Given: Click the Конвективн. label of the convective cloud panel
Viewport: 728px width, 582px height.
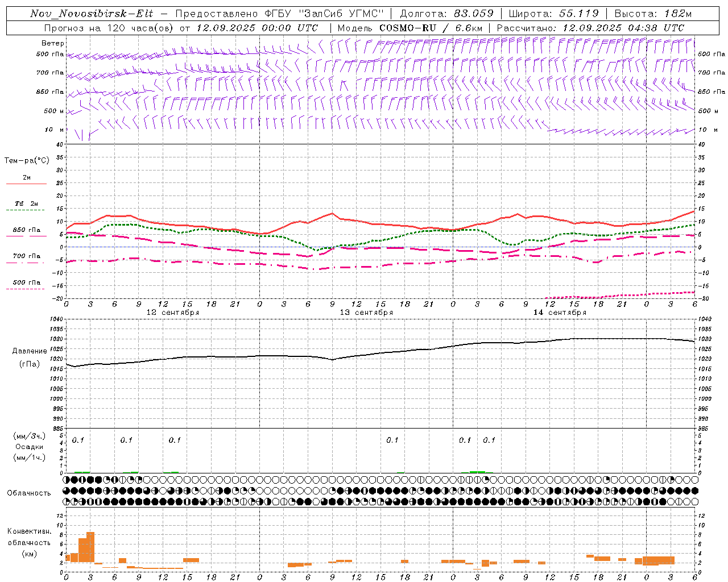Looking at the screenshot, I should click(x=30, y=531).
